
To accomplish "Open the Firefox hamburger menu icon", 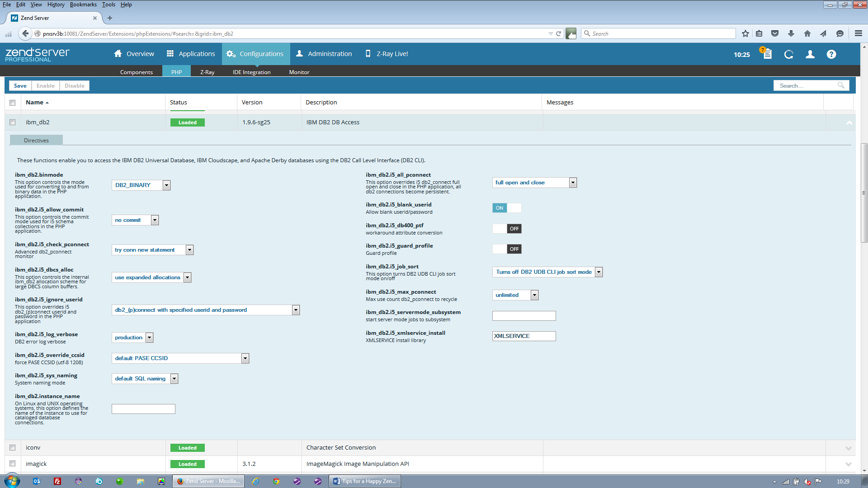I will pos(858,33).
